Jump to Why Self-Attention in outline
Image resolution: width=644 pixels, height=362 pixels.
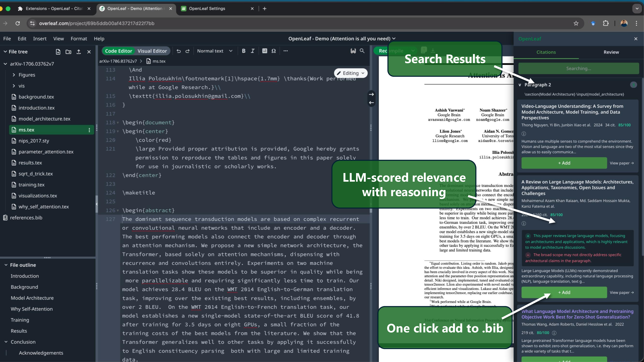pyautogui.click(x=32, y=309)
